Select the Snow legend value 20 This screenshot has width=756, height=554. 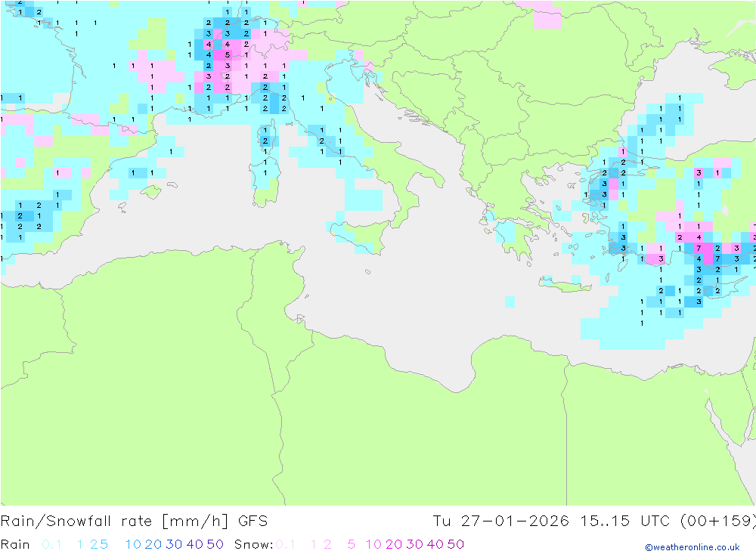coord(394,544)
